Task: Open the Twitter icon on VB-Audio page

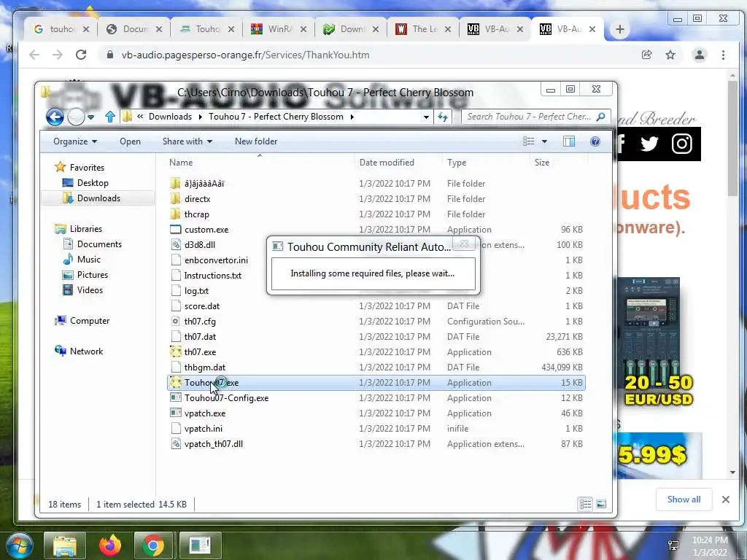Action: click(x=649, y=144)
